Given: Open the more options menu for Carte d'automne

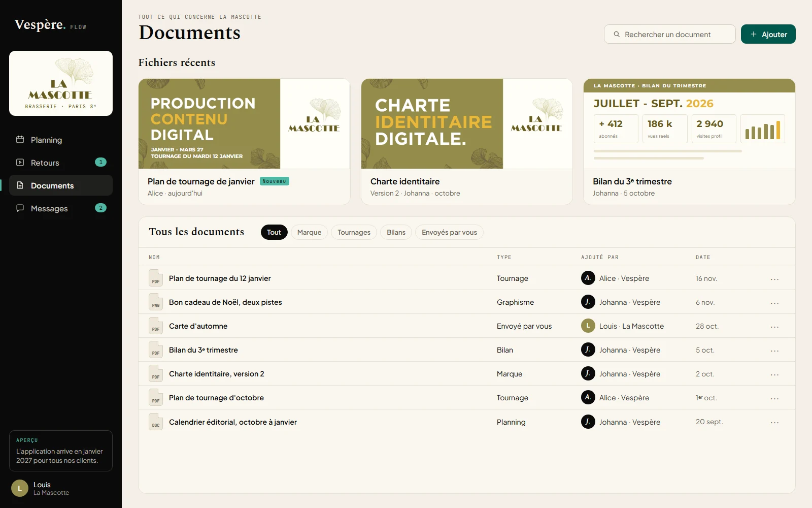Looking at the screenshot, I should tap(774, 327).
